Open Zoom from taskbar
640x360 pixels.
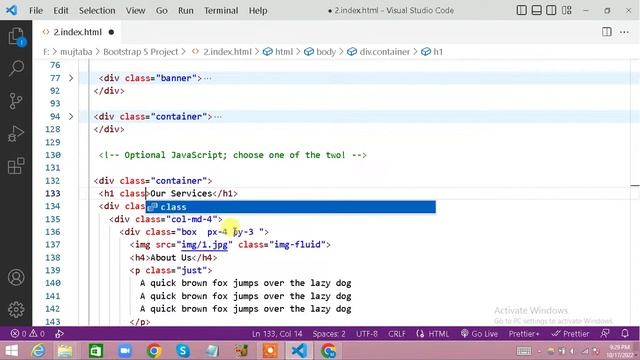125,351
